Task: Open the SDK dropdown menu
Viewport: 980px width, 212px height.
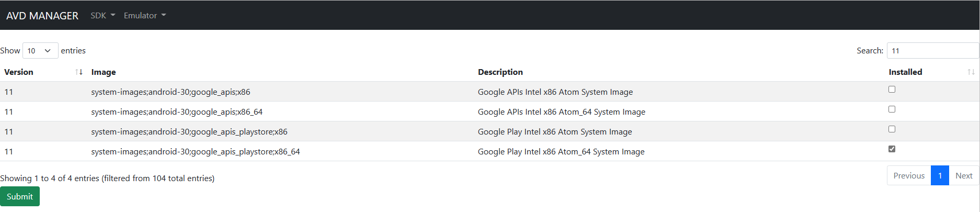Action: point(102,16)
